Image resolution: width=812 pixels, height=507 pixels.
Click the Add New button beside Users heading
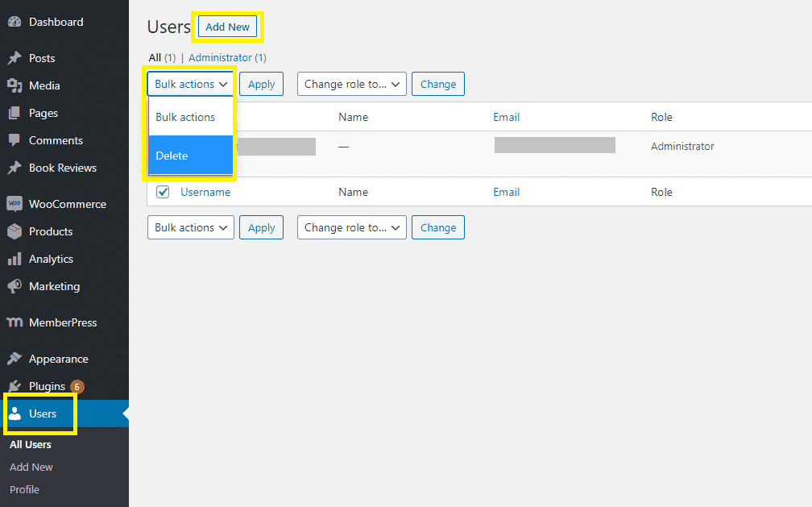[227, 27]
